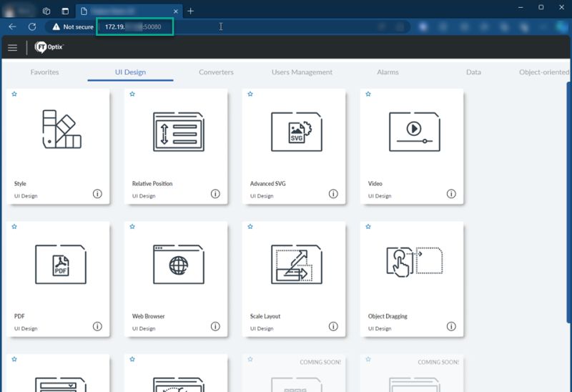This screenshot has height=392, width=572.
Task: Favorite the Object Dragging card with star
Action: [368, 226]
